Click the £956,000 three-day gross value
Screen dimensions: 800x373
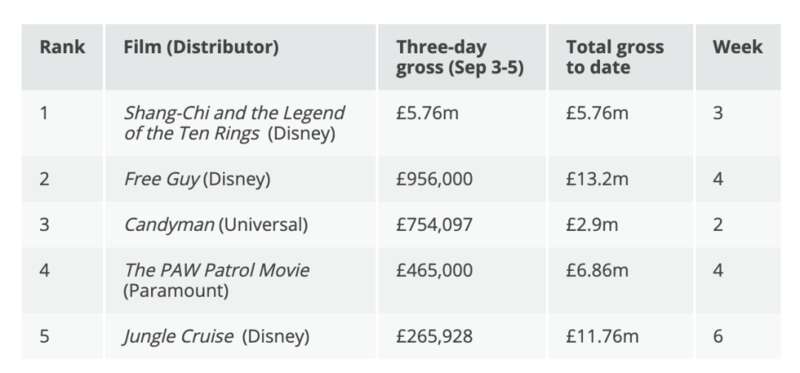pos(434,179)
